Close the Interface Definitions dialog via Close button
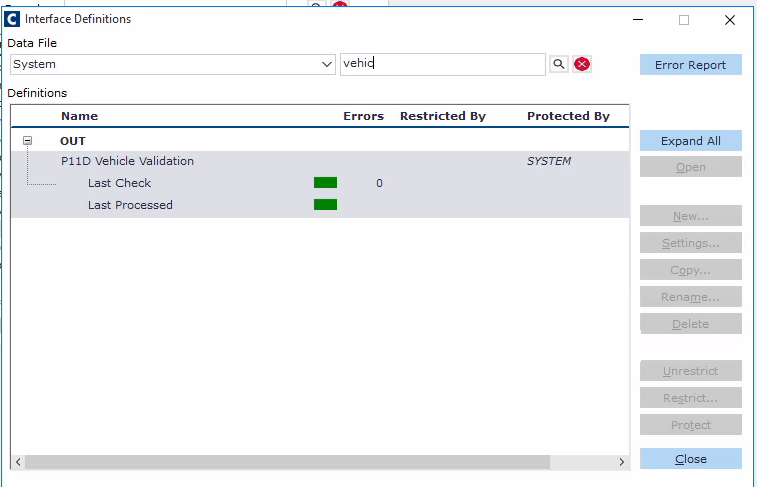This screenshot has height=487, width=757. (x=690, y=459)
